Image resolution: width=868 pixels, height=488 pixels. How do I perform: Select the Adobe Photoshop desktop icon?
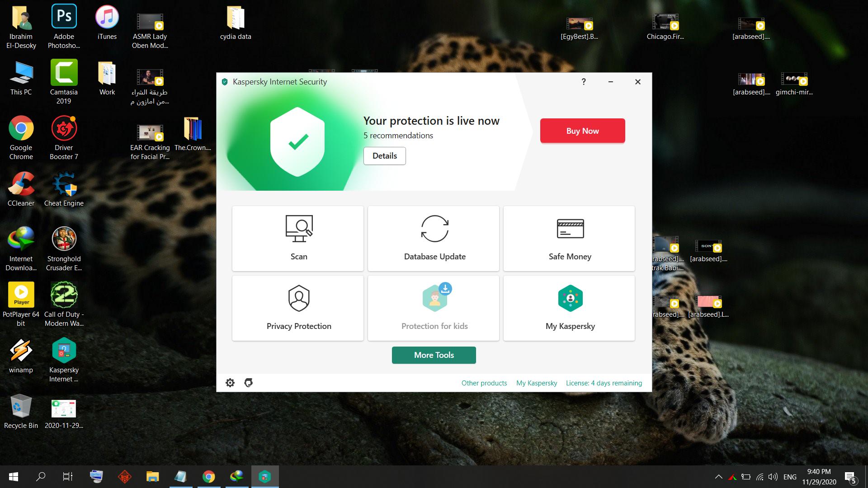point(64,27)
